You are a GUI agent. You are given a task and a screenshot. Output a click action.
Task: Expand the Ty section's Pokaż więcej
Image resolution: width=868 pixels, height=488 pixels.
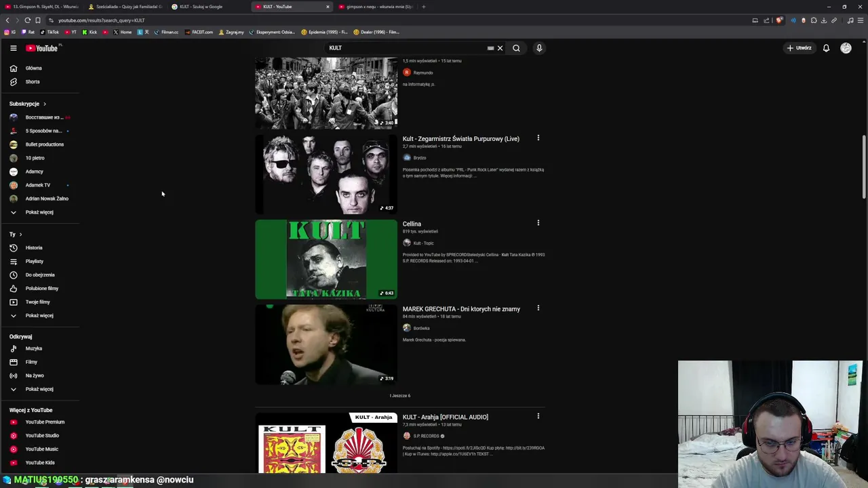pyautogui.click(x=39, y=316)
